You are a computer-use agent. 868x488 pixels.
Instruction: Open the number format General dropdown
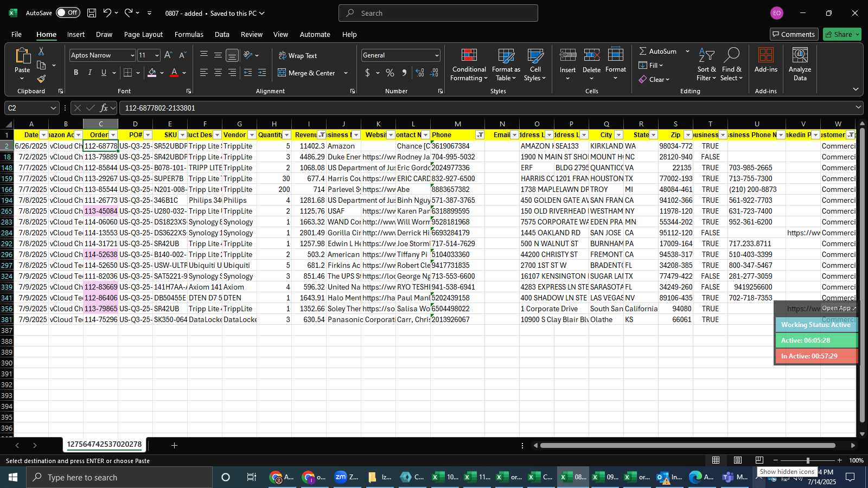point(437,55)
